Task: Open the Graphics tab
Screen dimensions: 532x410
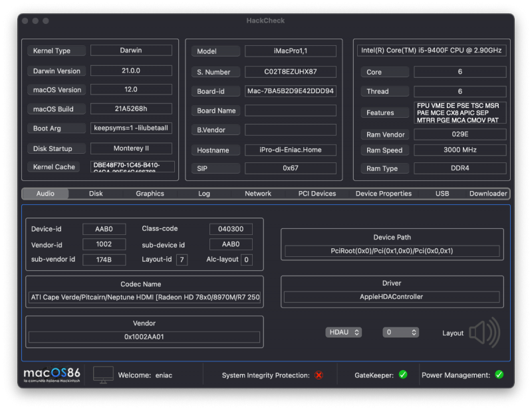Action: (150, 194)
